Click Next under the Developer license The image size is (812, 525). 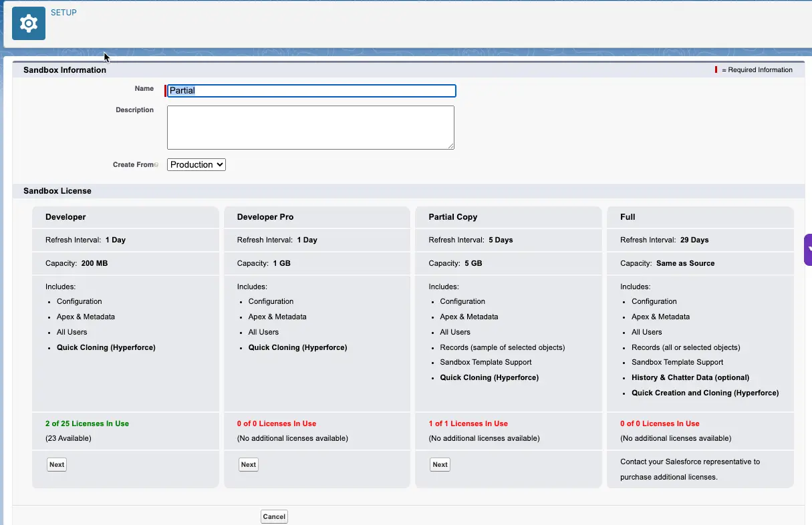point(56,464)
